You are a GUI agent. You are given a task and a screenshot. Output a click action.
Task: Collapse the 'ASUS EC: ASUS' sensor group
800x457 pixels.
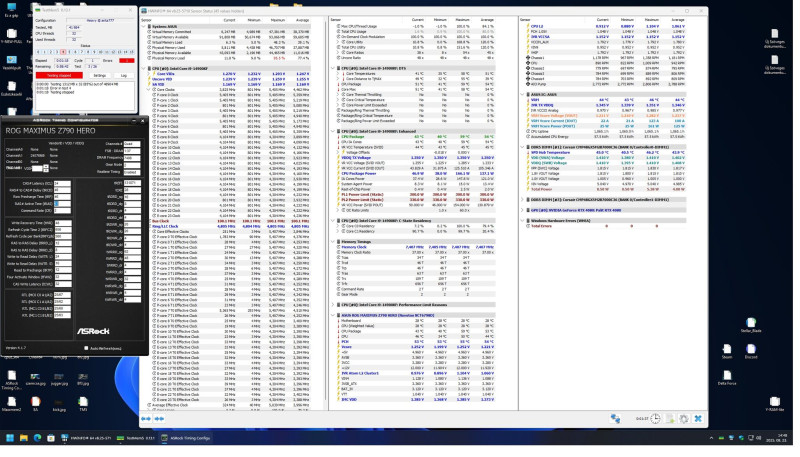pyautogui.click(x=522, y=94)
